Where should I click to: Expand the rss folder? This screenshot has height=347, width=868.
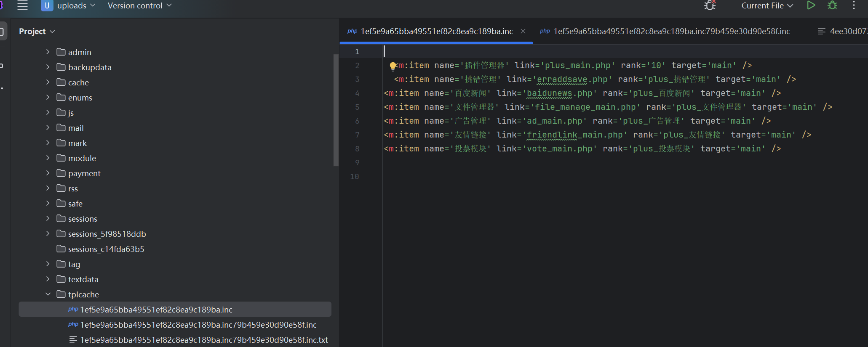coord(48,188)
